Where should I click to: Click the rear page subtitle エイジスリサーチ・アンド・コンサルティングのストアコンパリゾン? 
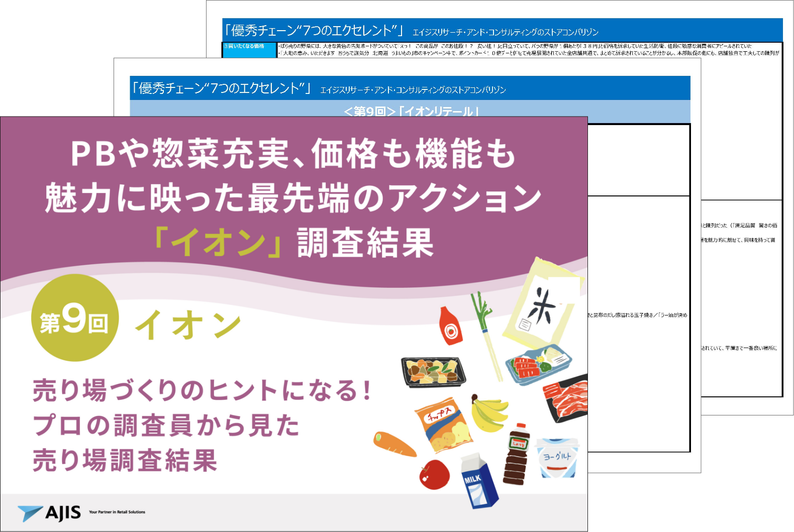(x=506, y=32)
